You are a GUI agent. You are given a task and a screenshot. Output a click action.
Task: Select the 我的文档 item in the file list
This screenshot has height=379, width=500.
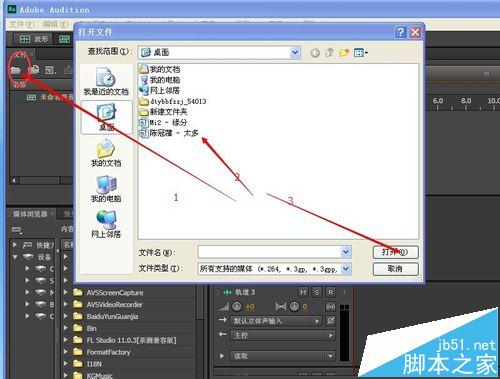(160, 69)
